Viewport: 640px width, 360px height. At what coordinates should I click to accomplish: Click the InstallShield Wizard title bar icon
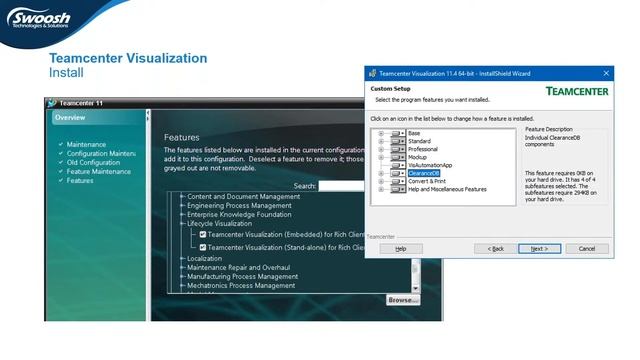[x=372, y=73]
